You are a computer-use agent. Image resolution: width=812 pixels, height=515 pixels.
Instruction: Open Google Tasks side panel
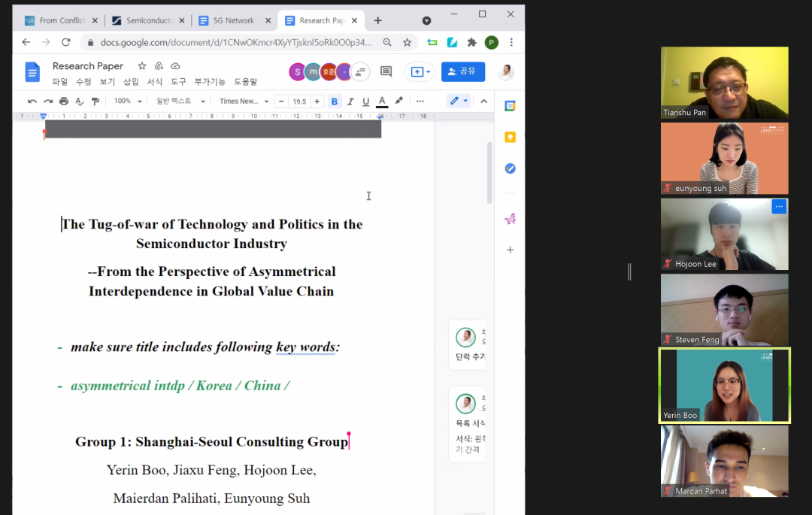[510, 168]
